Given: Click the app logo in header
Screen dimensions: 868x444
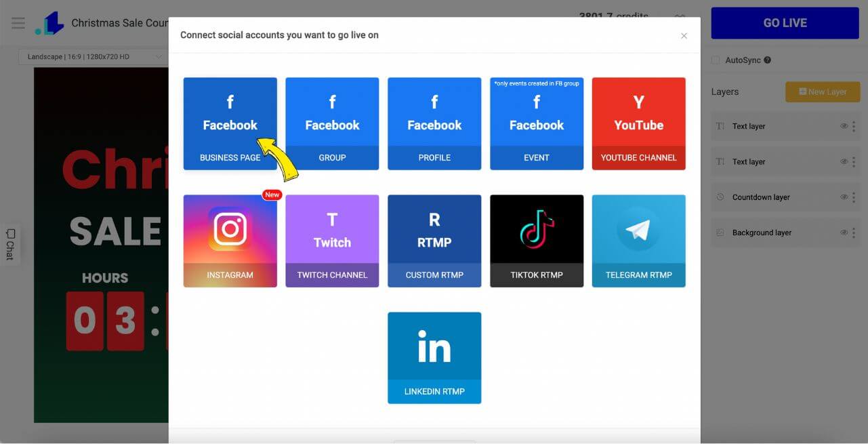Looking at the screenshot, I should 50,23.
